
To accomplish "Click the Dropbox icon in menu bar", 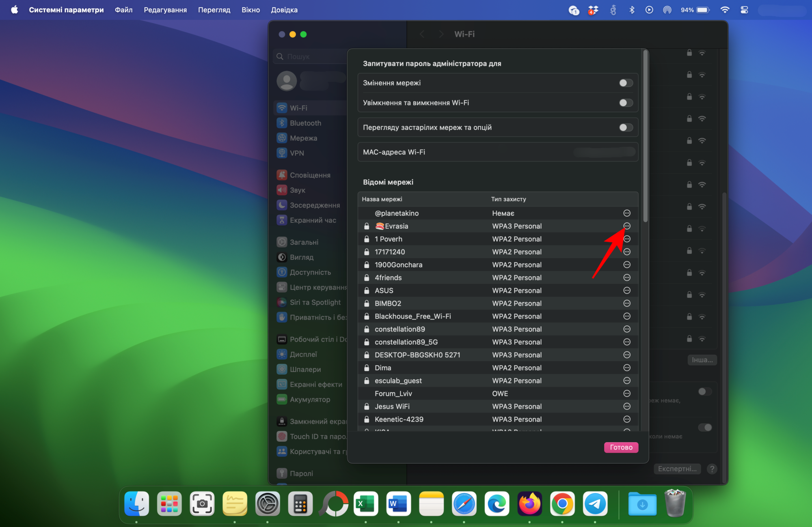I will click(593, 10).
